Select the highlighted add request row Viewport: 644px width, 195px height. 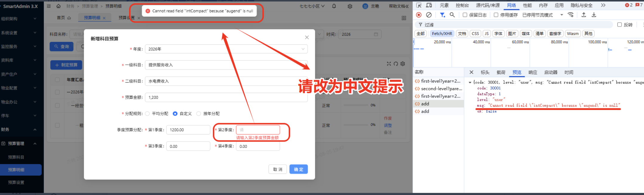tap(438, 104)
